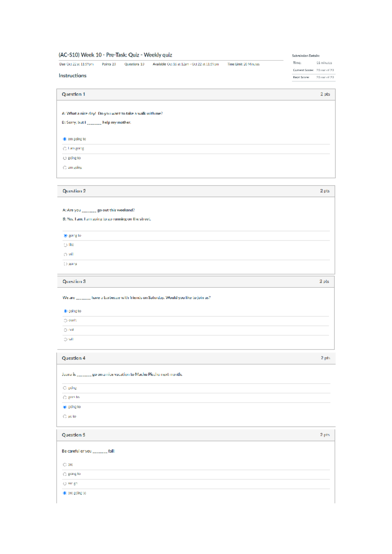Click the Question 1 header bar
This screenshot has width=392, height=554.
click(196, 94)
